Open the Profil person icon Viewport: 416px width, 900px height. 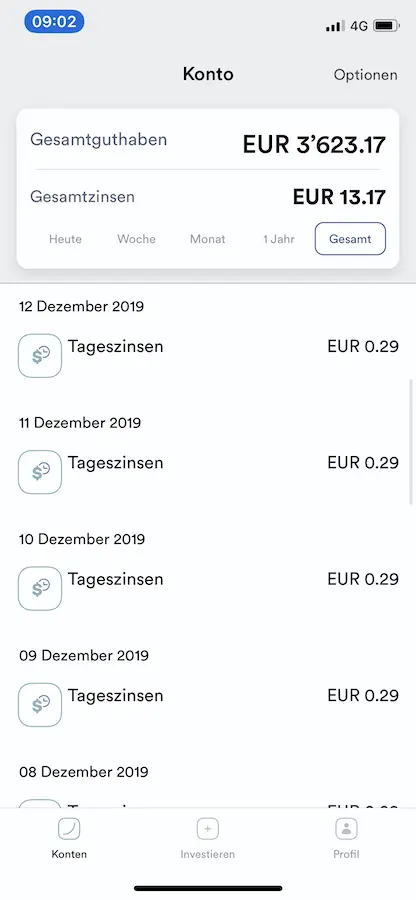[347, 829]
